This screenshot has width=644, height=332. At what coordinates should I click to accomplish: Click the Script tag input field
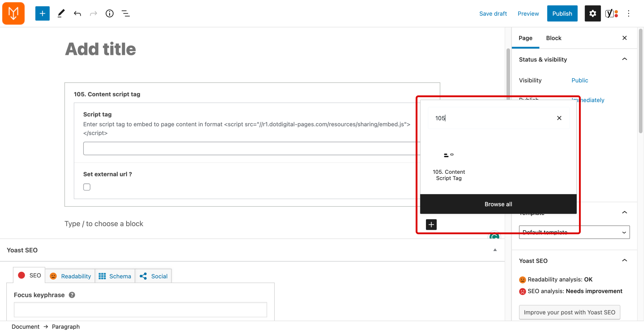[251, 148]
